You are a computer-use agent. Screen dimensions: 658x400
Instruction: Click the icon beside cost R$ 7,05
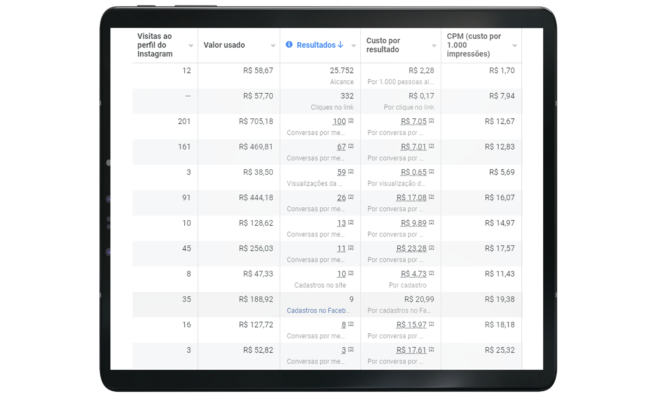(x=431, y=121)
